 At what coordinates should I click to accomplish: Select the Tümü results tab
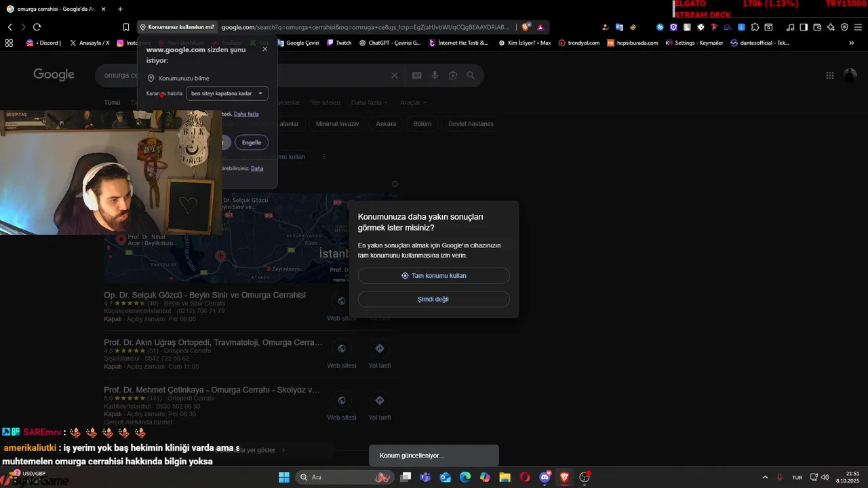[x=112, y=103]
